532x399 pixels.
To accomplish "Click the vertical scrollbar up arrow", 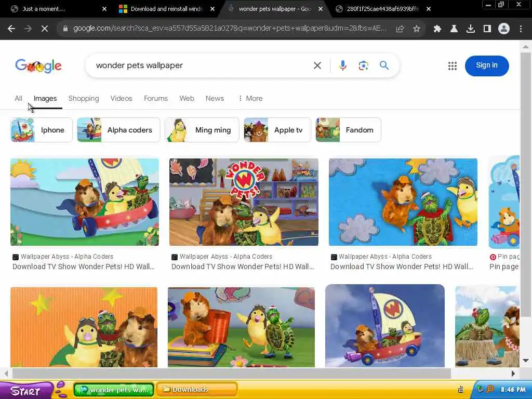I will tap(526, 47).
